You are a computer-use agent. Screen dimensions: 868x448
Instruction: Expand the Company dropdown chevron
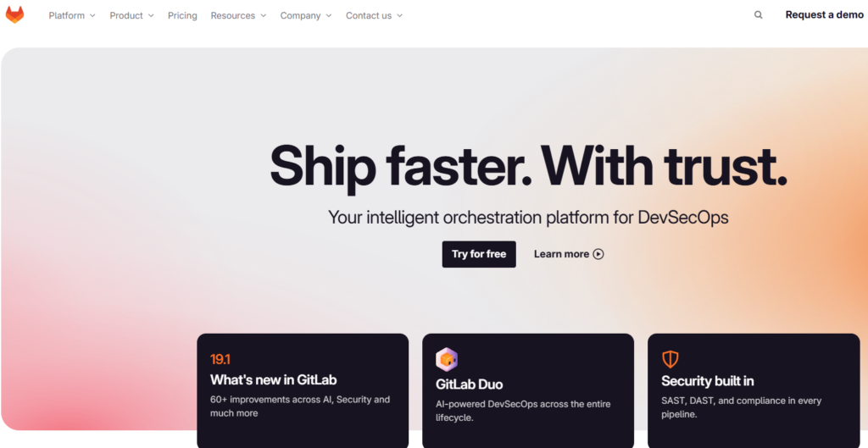pyautogui.click(x=329, y=15)
